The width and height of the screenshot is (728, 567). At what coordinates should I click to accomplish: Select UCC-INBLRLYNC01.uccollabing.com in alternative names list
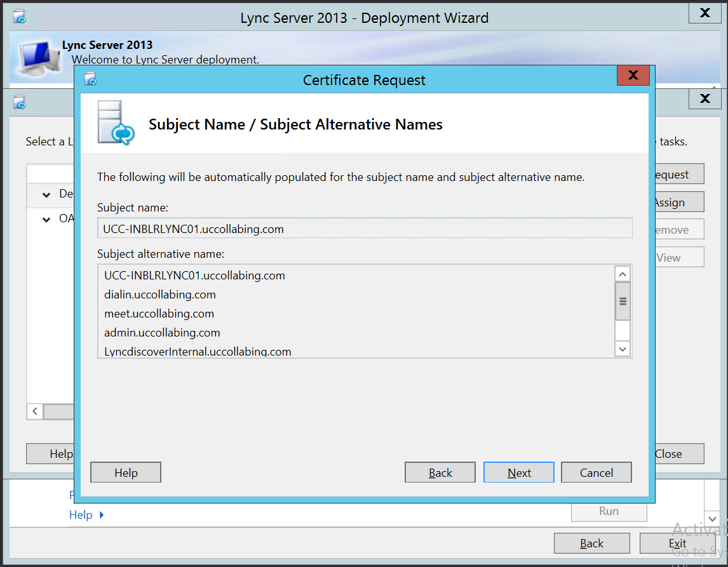[194, 276]
